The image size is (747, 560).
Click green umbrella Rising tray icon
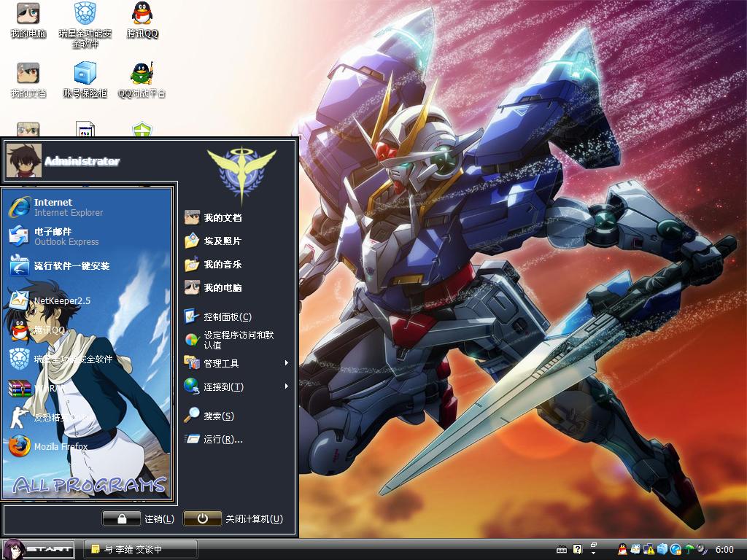click(x=689, y=549)
